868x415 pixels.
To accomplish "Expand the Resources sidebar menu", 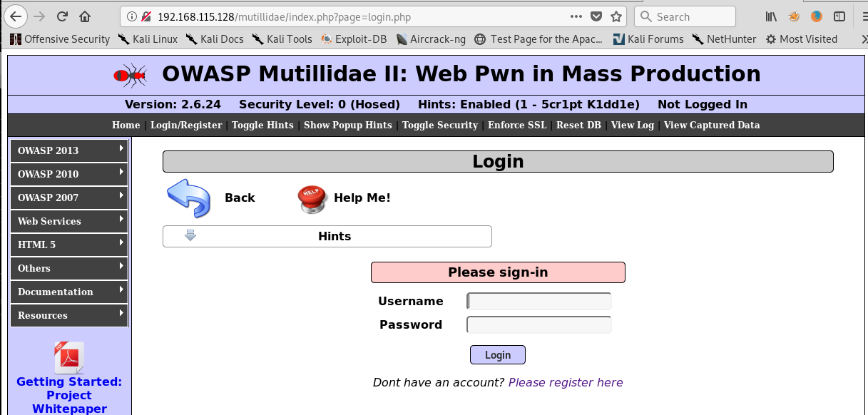I will point(69,315).
